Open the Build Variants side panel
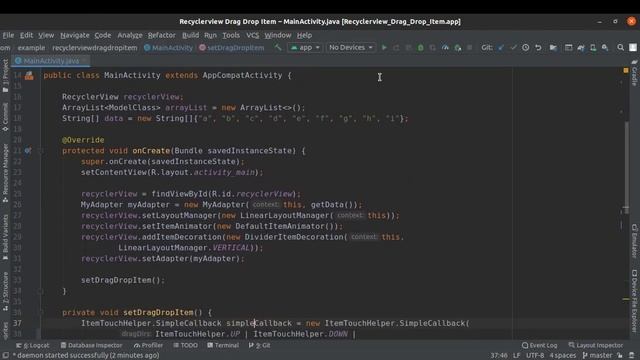The width and height of the screenshot is (640, 360). pyautogui.click(x=5, y=238)
